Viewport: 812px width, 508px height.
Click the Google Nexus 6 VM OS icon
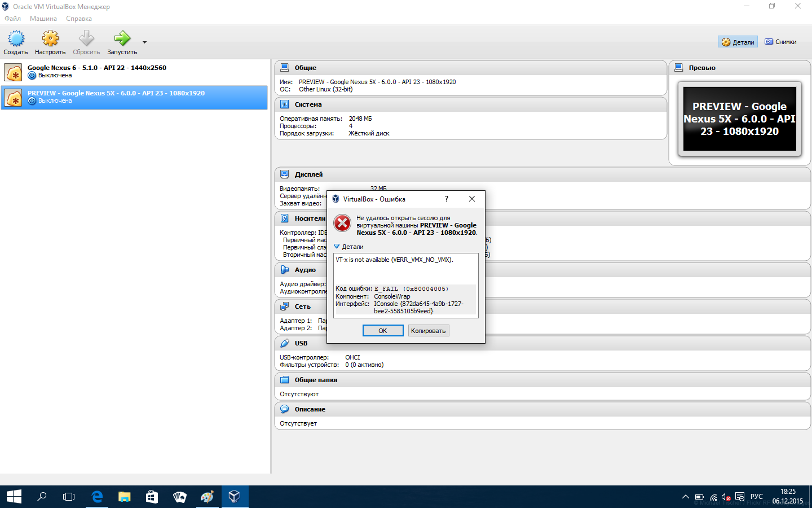coord(14,72)
